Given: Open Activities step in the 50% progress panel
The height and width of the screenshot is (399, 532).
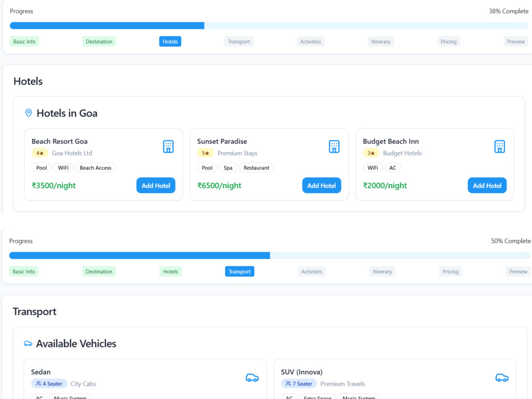Looking at the screenshot, I should pyautogui.click(x=311, y=271).
